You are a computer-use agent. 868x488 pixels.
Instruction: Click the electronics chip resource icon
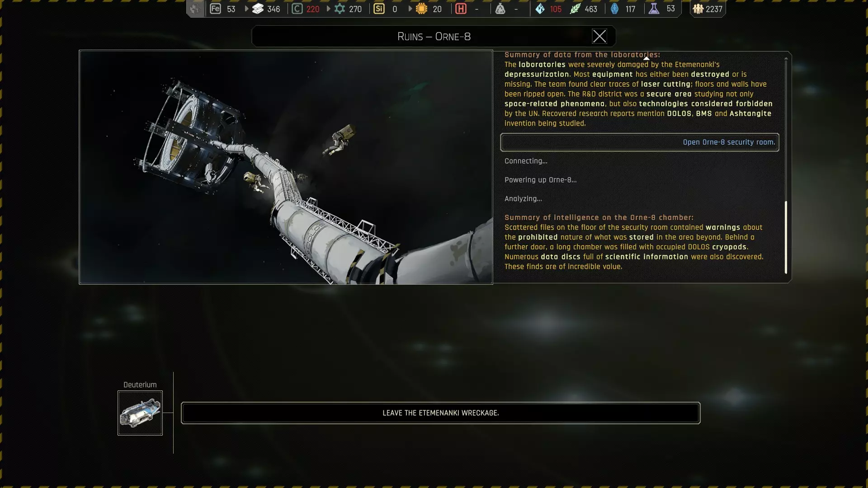tap(421, 9)
